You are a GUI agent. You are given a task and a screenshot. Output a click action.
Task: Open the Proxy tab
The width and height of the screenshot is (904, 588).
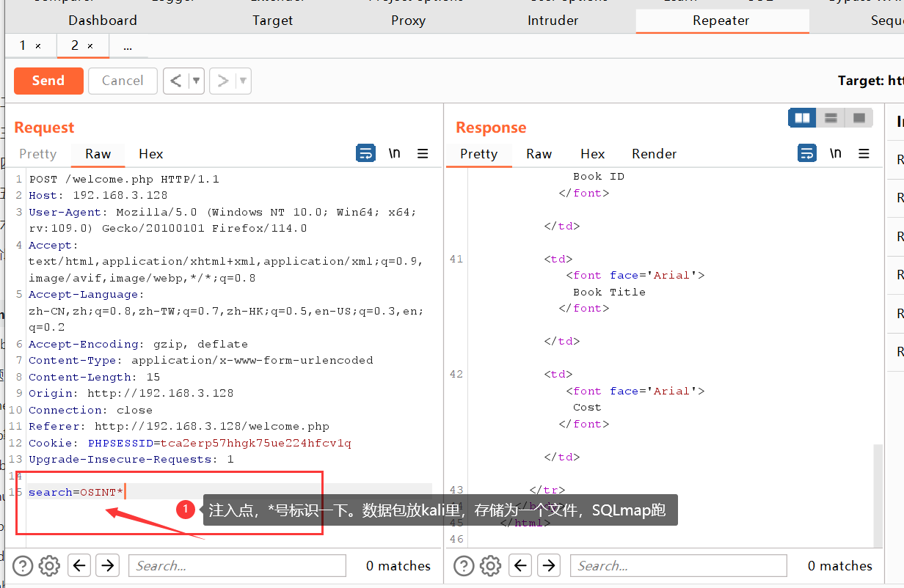click(408, 21)
